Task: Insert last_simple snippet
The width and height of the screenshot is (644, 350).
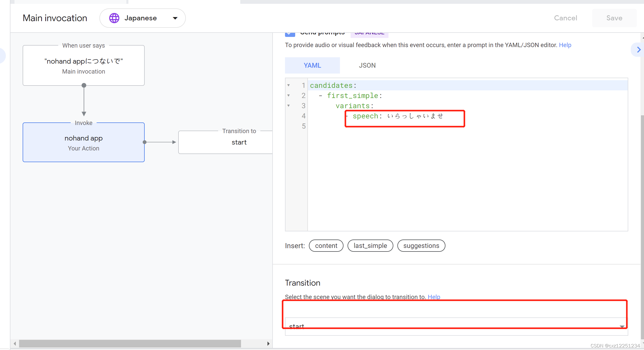Action: pyautogui.click(x=370, y=246)
